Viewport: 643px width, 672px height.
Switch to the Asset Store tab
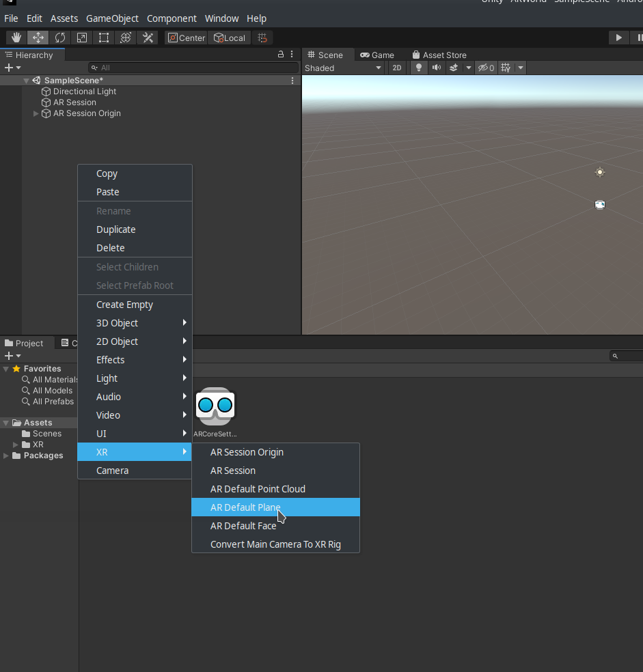pos(439,55)
